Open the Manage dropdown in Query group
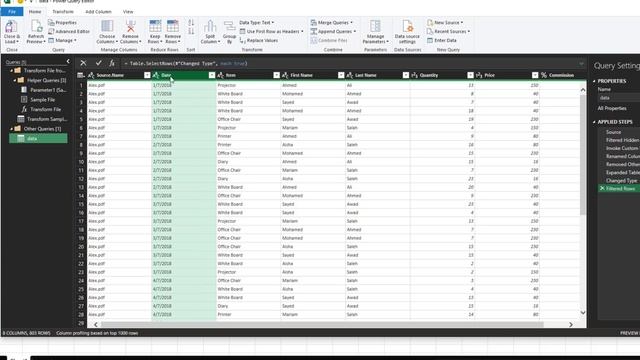 62,40
